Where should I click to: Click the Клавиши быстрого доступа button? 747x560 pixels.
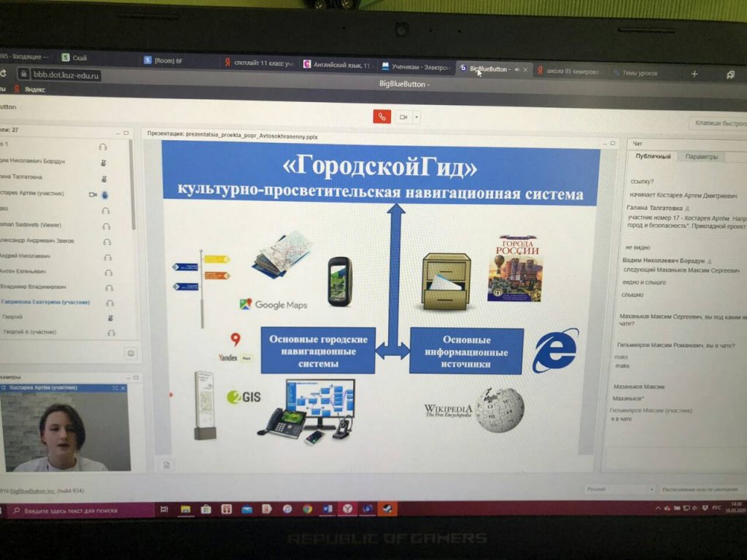coord(719,124)
